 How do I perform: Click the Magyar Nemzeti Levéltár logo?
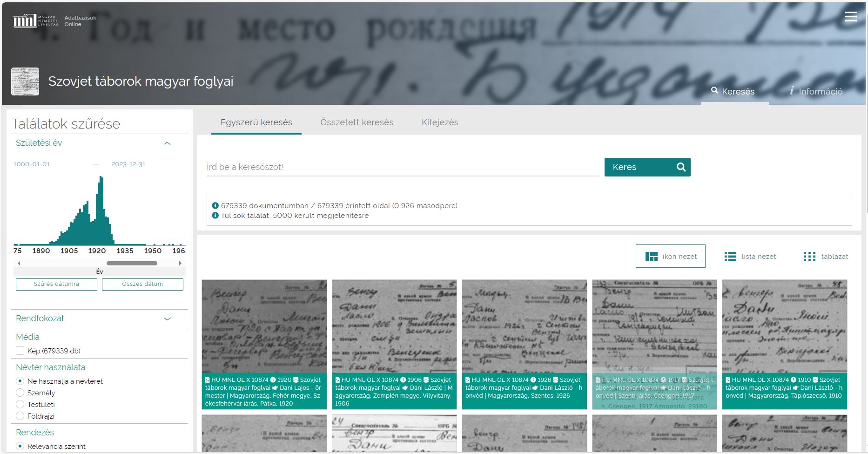click(x=36, y=20)
